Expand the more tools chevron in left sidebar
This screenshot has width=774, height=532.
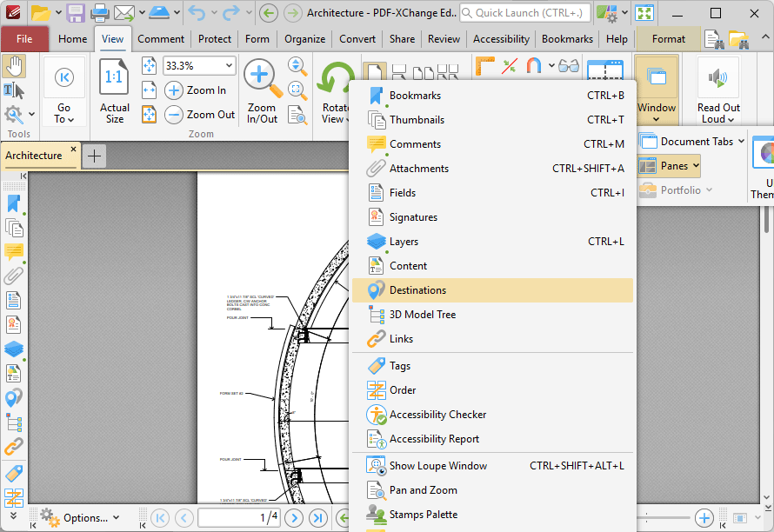coord(13,515)
